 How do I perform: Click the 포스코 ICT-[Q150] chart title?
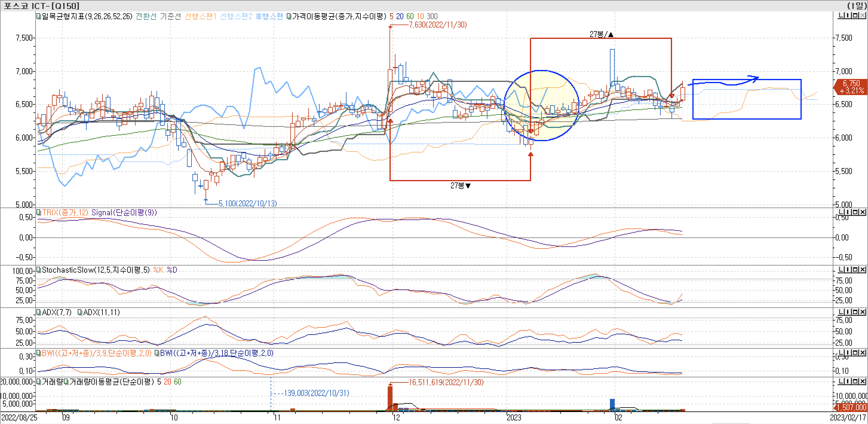click(42, 5)
